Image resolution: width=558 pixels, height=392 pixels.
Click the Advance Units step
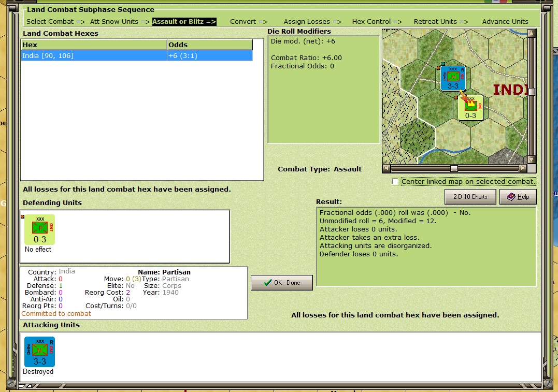(505, 21)
